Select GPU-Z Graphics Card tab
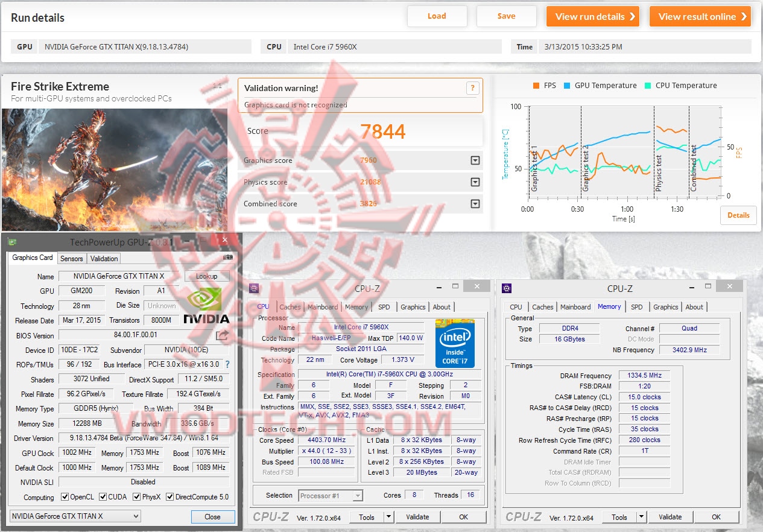This screenshot has width=763, height=532. point(33,258)
